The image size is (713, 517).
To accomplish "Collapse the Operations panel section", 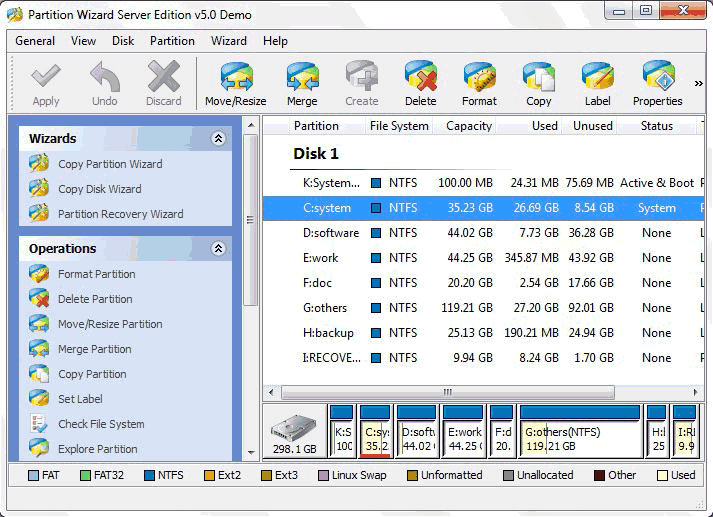I will [x=218, y=249].
